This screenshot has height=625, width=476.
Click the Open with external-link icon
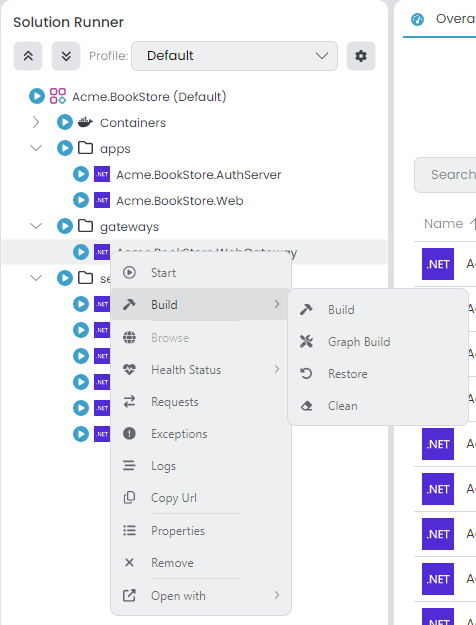tap(129, 596)
